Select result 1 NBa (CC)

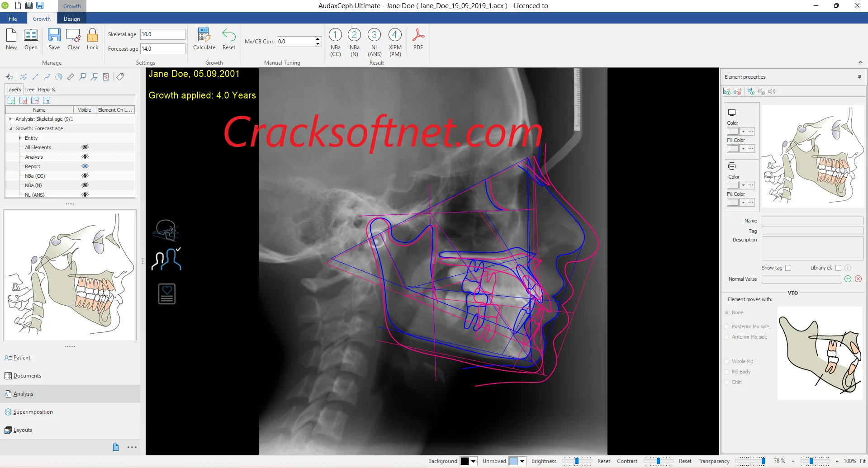click(x=335, y=35)
